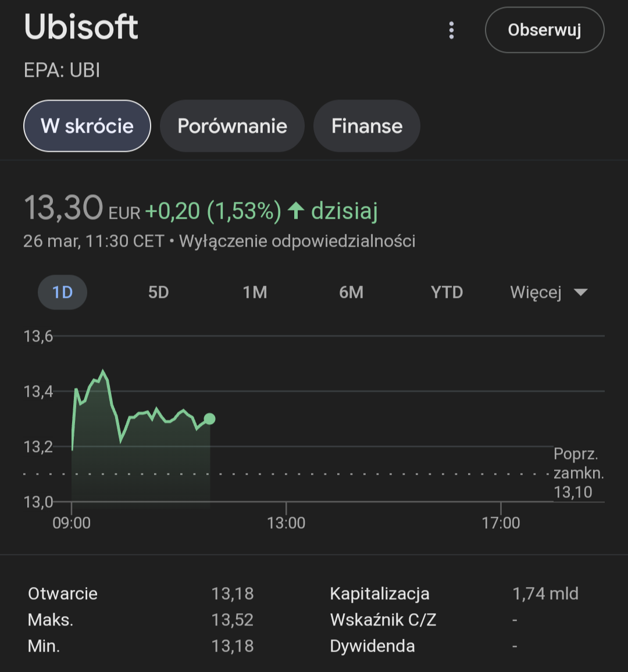Click the Ubisoft stock title
The height and width of the screenshot is (672, 628).
[x=81, y=27]
